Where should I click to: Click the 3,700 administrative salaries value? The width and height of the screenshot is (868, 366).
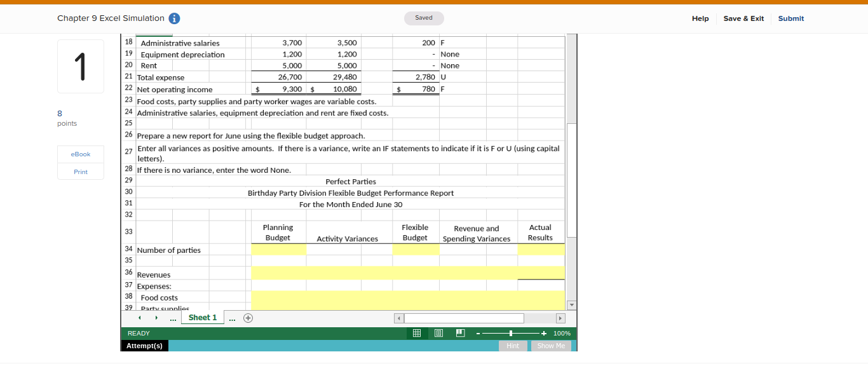coord(292,43)
